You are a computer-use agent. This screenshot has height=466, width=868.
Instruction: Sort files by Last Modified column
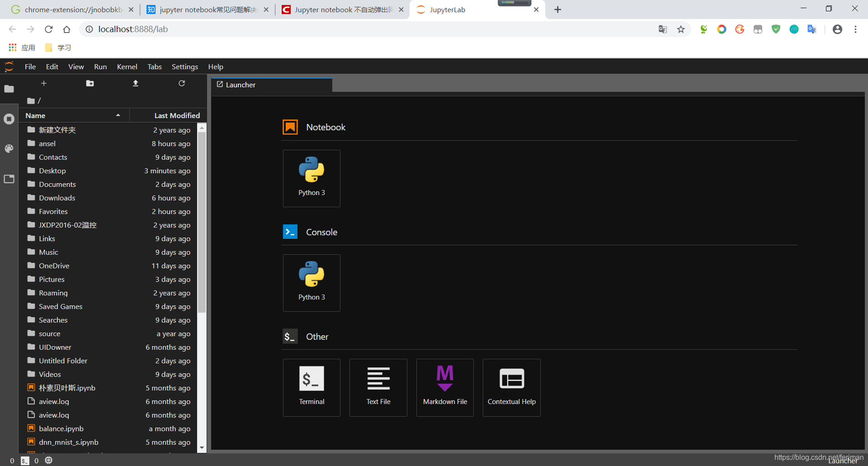pyautogui.click(x=168, y=115)
